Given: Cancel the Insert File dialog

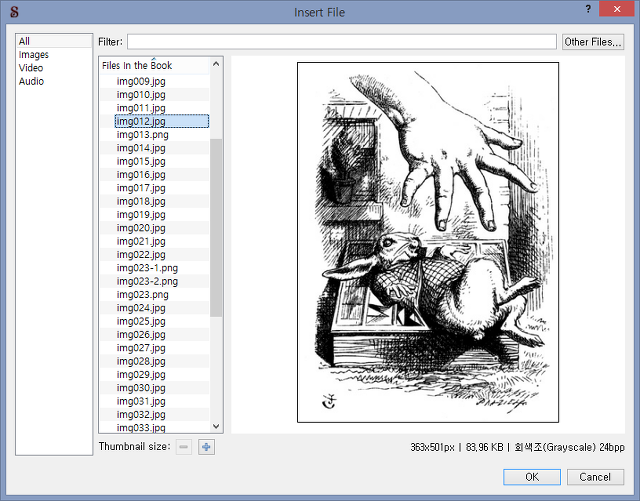Looking at the screenshot, I should tap(595, 477).
